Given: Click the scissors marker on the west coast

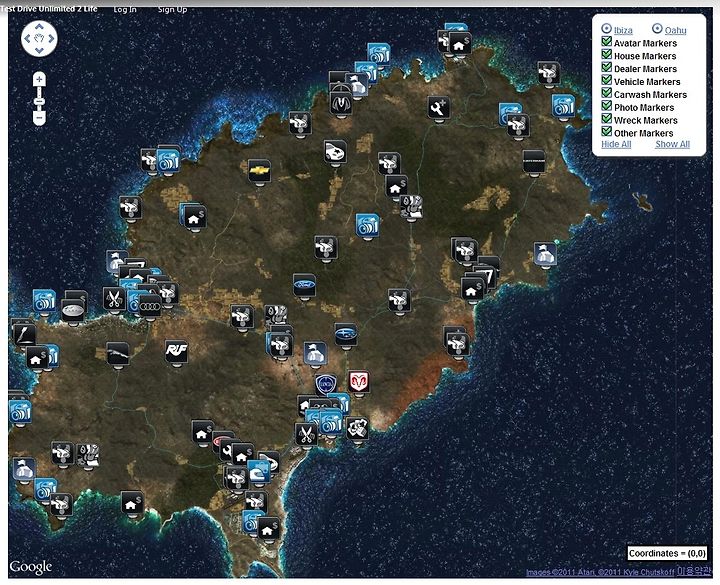Looking at the screenshot, I should 114,299.
